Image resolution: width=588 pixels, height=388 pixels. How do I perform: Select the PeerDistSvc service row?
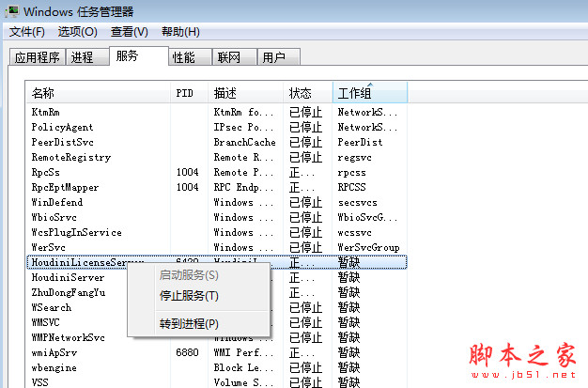point(217,142)
